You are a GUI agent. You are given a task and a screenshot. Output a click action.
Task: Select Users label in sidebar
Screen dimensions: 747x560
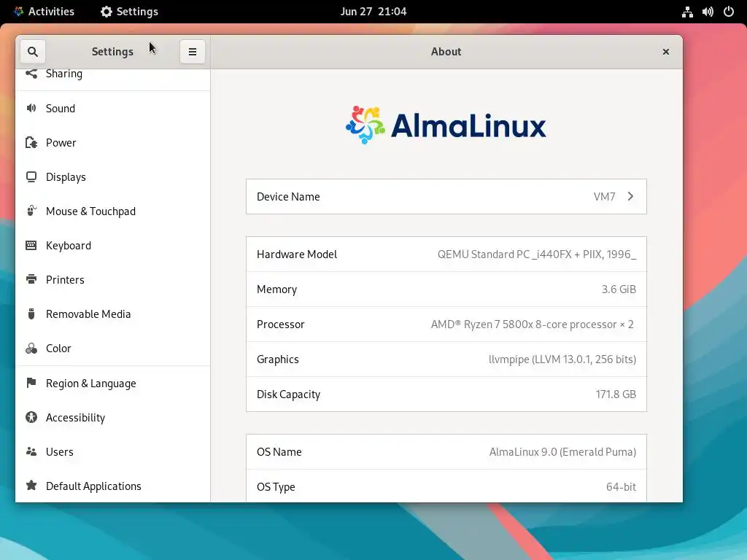[60, 451]
